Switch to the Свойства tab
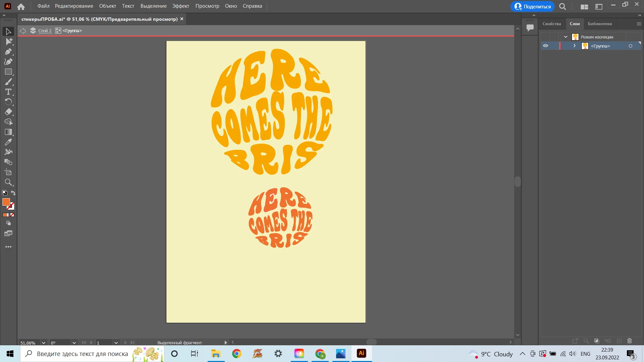The image size is (644, 362). [x=552, y=24]
